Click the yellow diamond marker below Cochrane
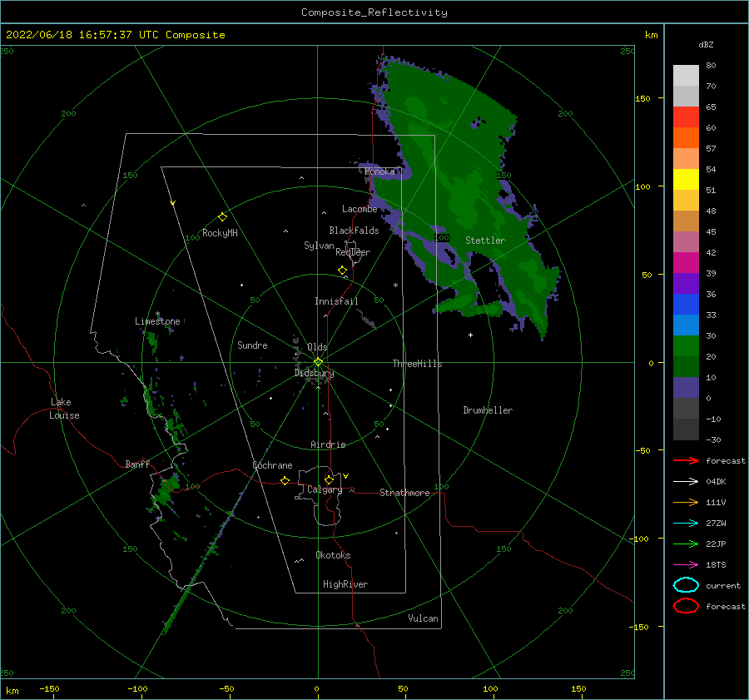This screenshot has height=700, width=749. click(285, 480)
